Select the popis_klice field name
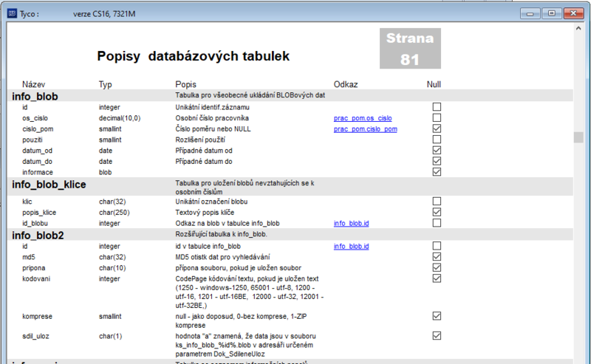Viewport: 591px width, 364px height. tap(39, 213)
